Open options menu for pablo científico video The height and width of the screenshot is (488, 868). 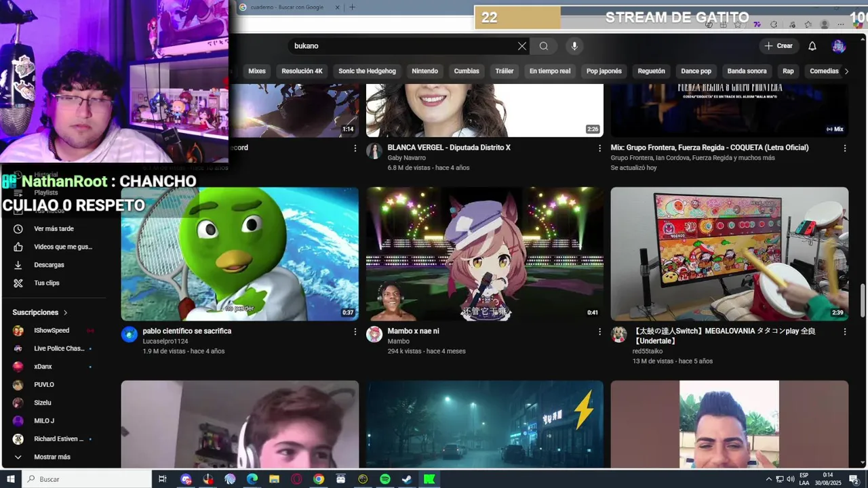pyautogui.click(x=355, y=331)
